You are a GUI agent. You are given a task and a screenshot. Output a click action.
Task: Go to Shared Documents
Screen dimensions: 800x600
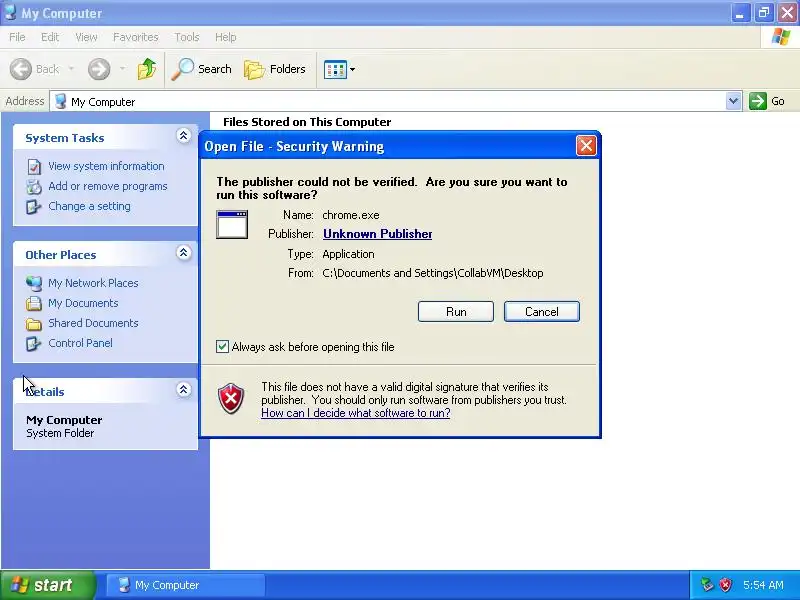(93, 323)
